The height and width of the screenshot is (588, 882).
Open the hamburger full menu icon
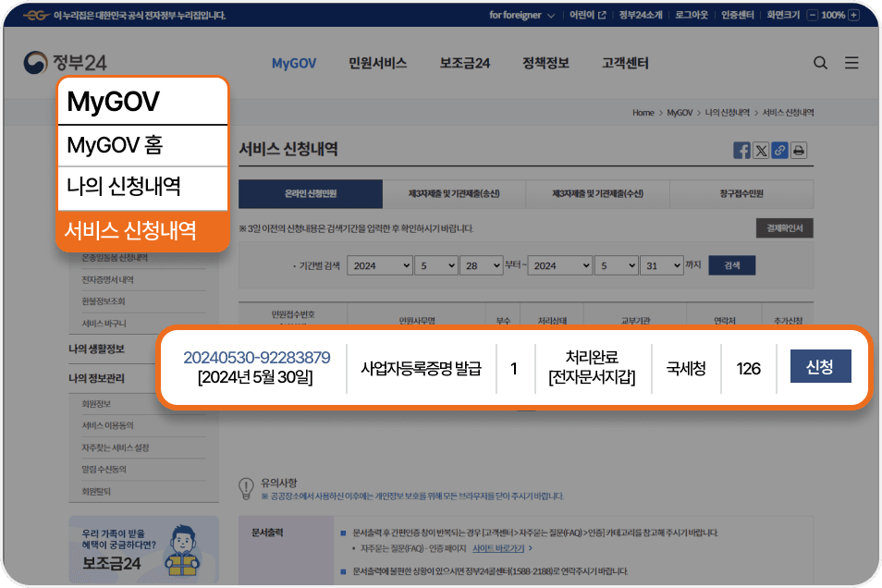851,63
